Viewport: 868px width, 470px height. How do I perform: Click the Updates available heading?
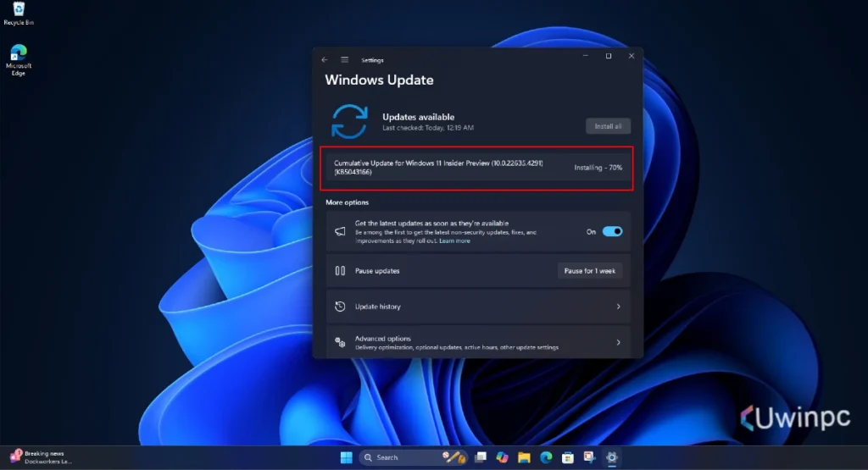pyautogui.click(x=419, y=117)
